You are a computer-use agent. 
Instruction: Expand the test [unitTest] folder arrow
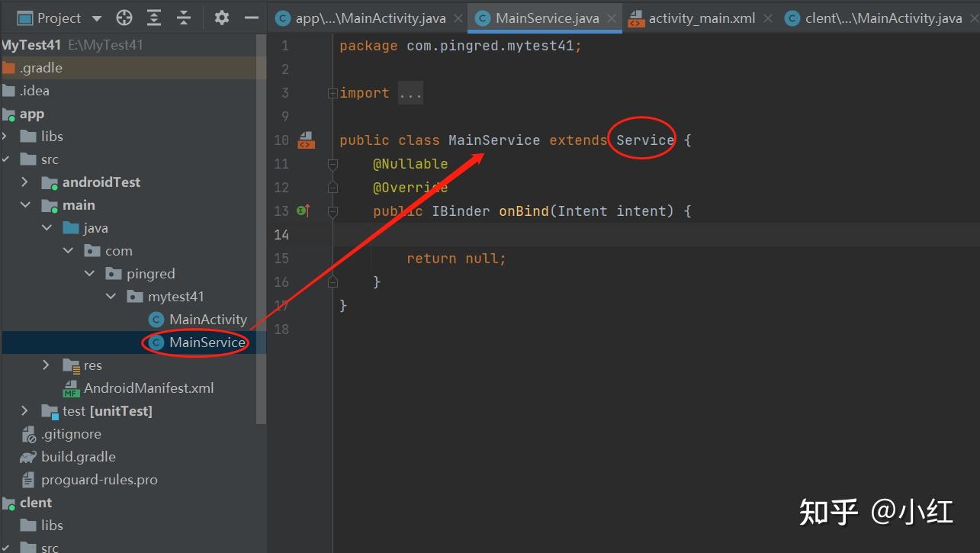(x=25, y=411)
